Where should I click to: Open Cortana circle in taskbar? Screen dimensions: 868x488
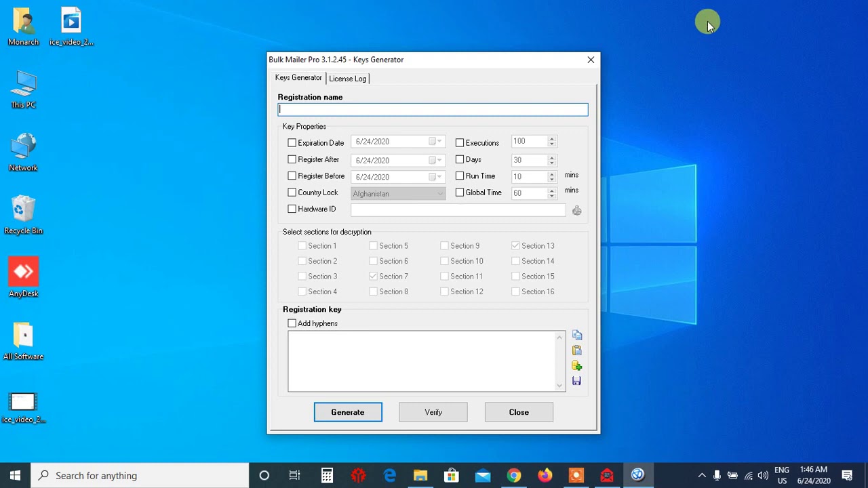pos(264,475)
